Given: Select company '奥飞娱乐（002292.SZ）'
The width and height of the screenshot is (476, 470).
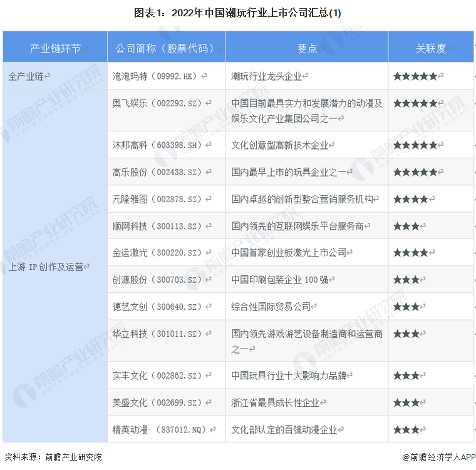Looking at the screenshot, I should [158, 103].
